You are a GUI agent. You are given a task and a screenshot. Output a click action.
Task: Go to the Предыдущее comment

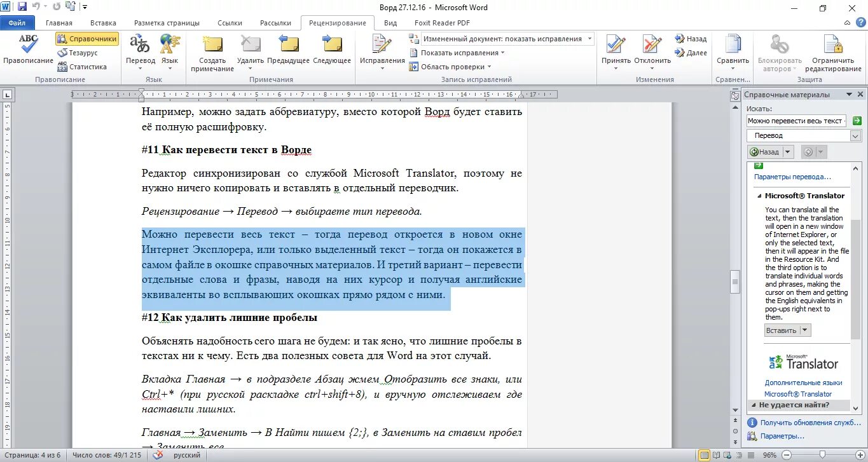[x=288, y=50]
